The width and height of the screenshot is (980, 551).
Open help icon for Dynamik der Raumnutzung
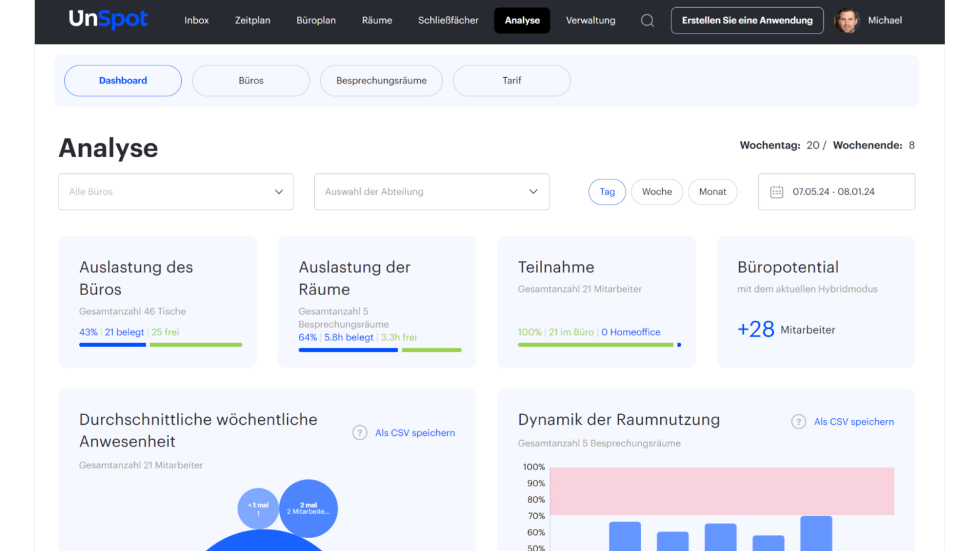pos(799,422)
